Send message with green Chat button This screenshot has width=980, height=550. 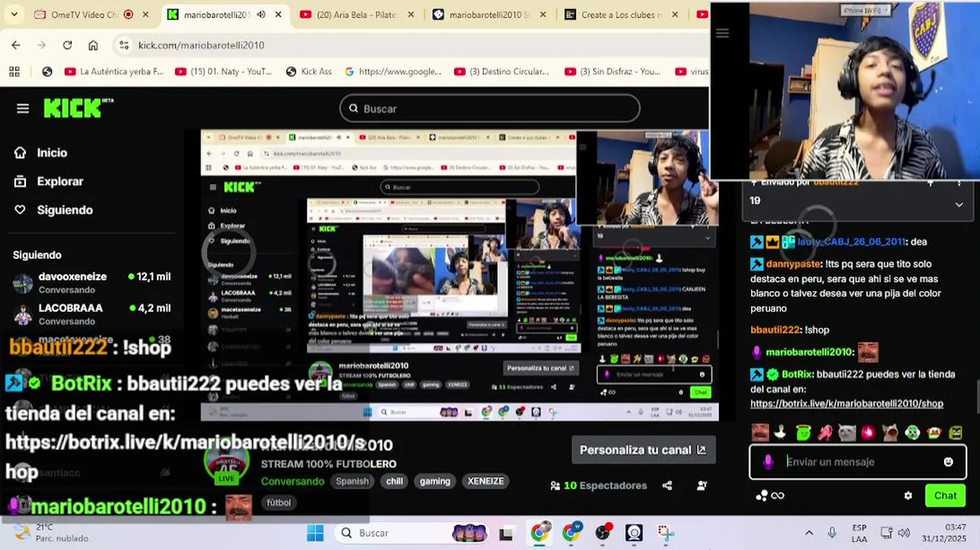click(x=945, y=495)
